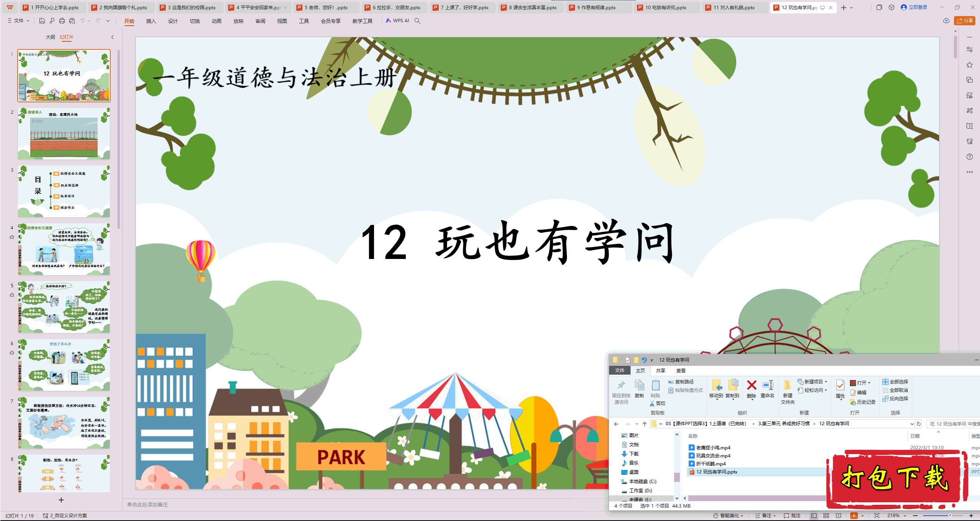The image size is (980, 521).
Task: Click Explorer back arrow
Action: point(616,424)
